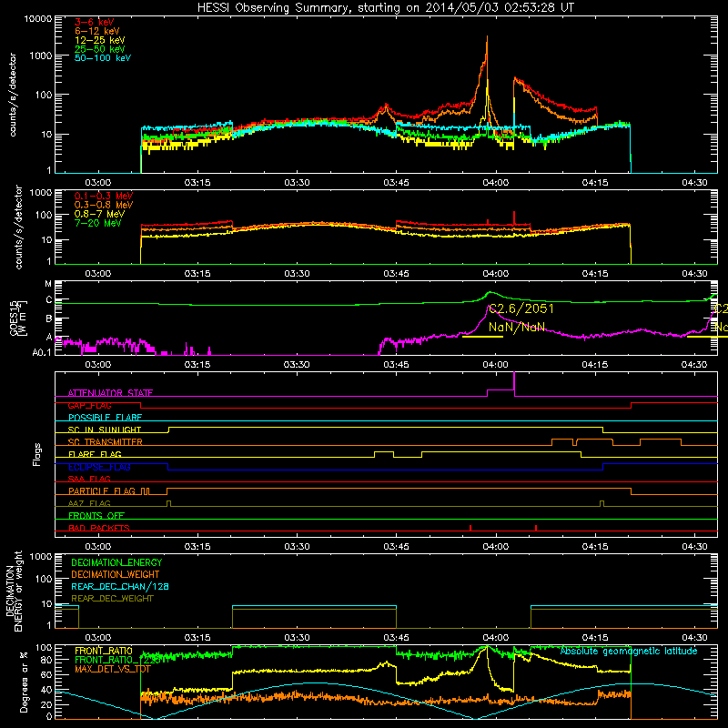Select the 12-25 keV legend label
Viewport: 728px width, 728px height.
[100, 40]
